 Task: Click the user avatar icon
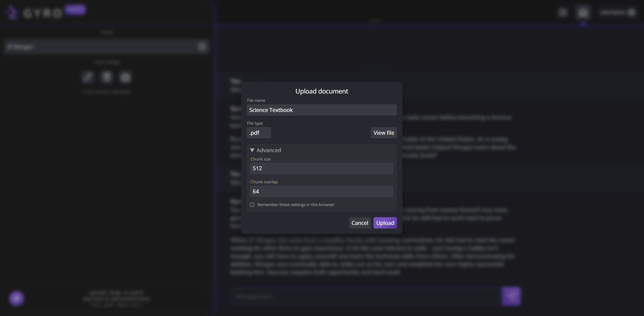tap(632, 12)
